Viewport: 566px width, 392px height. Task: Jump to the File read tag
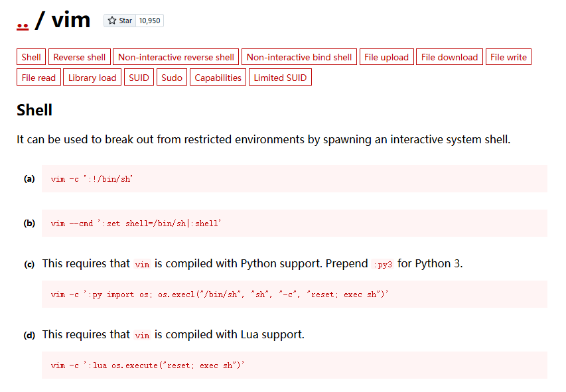pyautogui.click(x=38, y=78)
